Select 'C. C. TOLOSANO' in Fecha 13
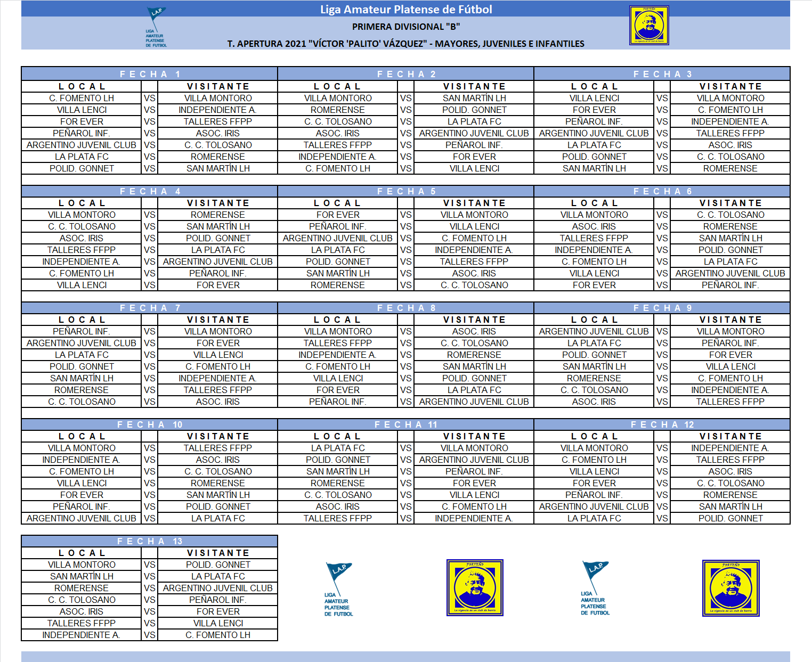This screenshot has width=812, height=662. 82,600
